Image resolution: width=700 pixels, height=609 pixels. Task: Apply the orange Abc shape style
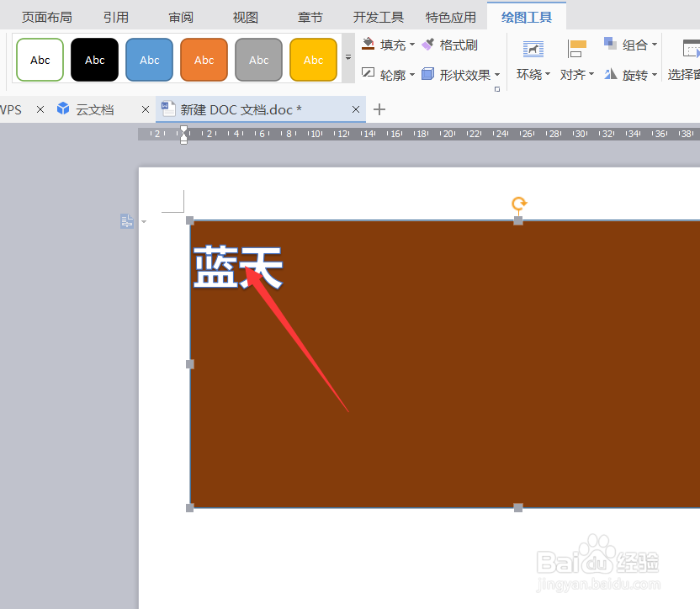pos(204,60)
